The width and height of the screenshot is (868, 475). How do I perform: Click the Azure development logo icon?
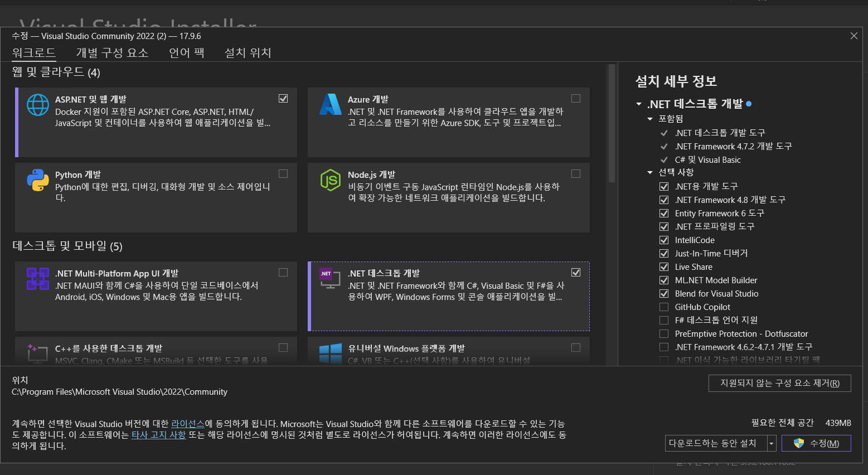click(331, 104)
